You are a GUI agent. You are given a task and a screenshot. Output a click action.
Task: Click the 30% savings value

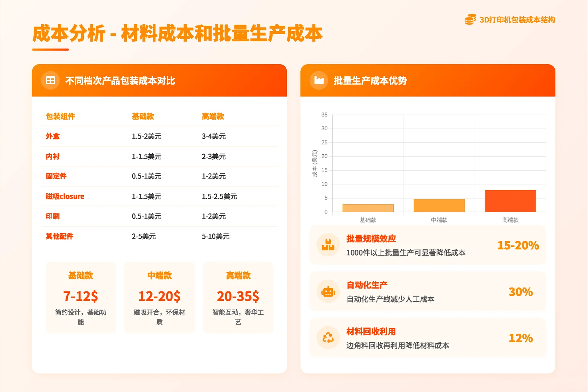(521, 292)
